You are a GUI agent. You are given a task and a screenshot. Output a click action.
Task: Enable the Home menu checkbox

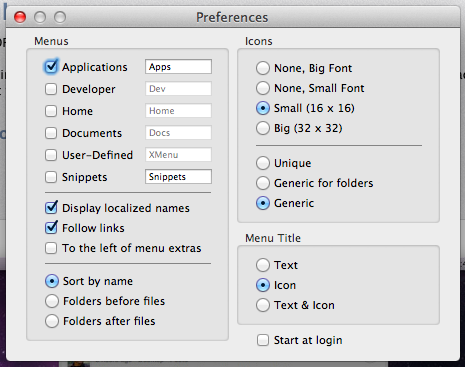(51, 111)
